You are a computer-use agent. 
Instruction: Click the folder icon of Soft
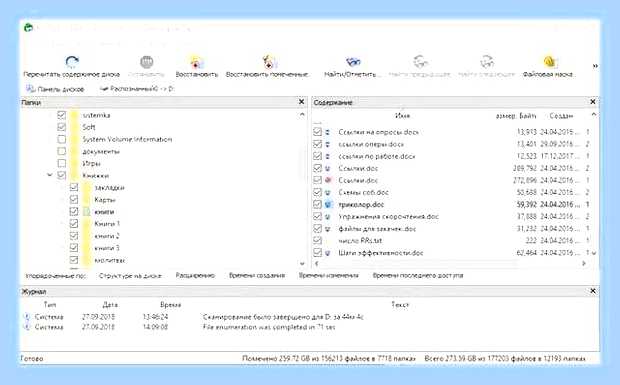74,127
